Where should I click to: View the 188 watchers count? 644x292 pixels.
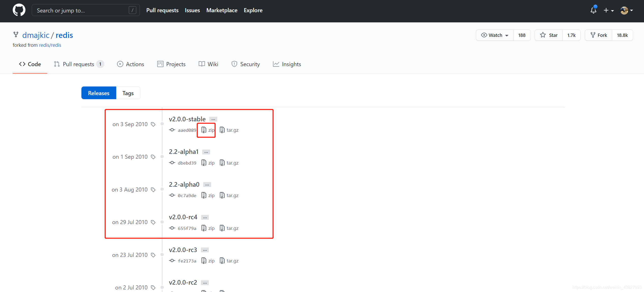click(x=522, y=35)
